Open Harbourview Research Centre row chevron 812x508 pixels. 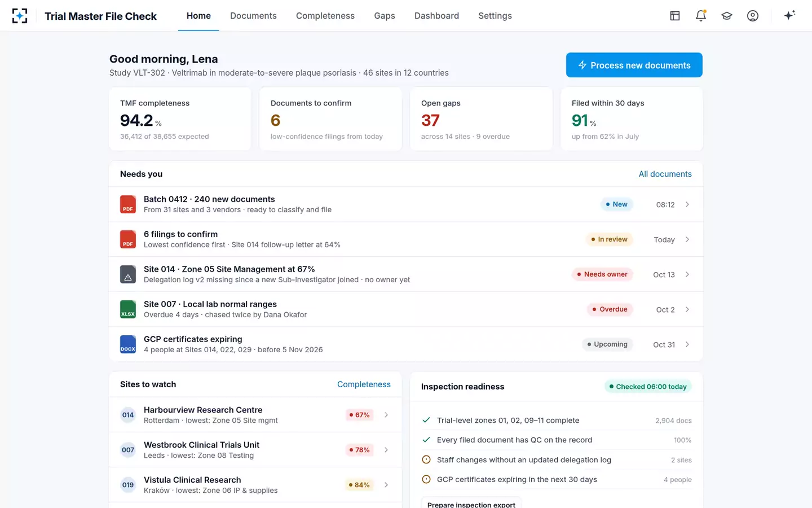click(x=386, y=415)
